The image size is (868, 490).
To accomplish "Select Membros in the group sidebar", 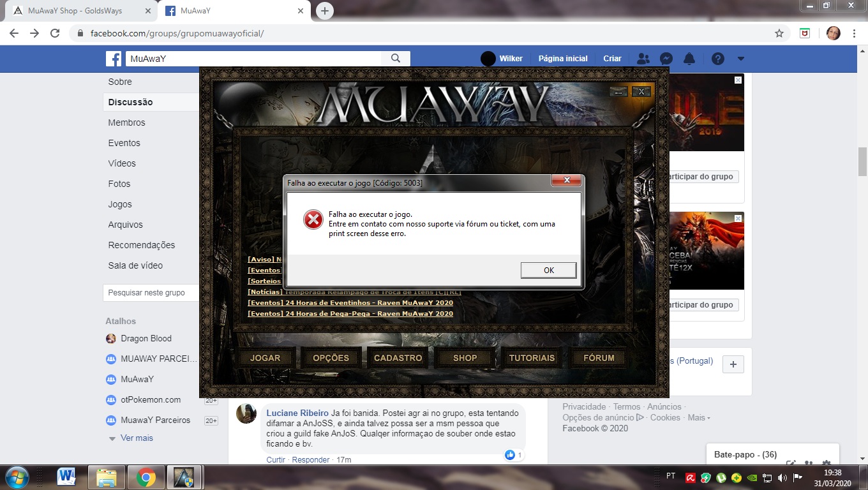I will (126, 122).
